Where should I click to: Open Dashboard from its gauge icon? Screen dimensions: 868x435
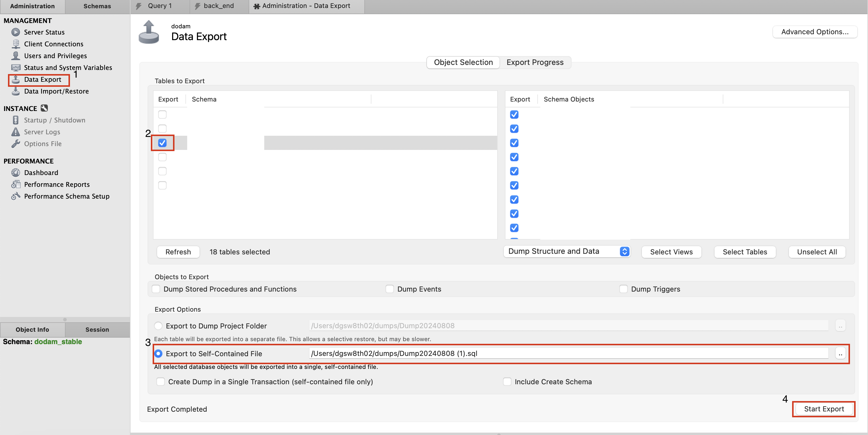[15, 173]
